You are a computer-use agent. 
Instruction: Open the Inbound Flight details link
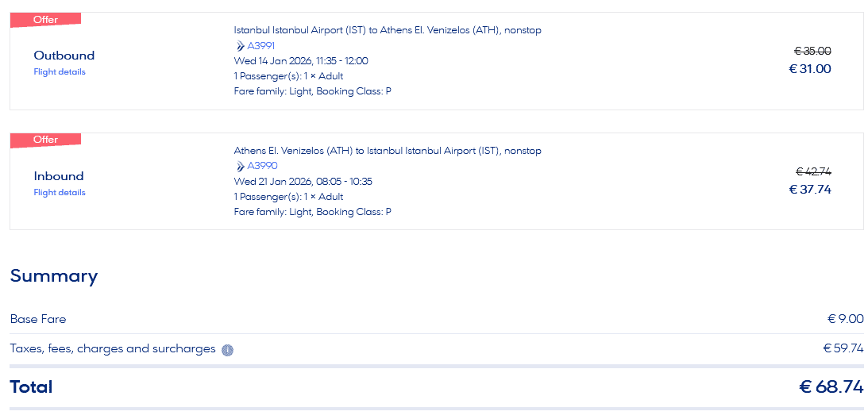tap(60, 193)
